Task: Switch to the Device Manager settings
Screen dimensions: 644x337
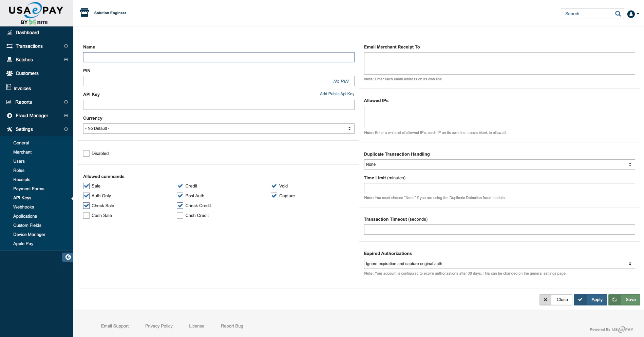Action: [29, 234]
